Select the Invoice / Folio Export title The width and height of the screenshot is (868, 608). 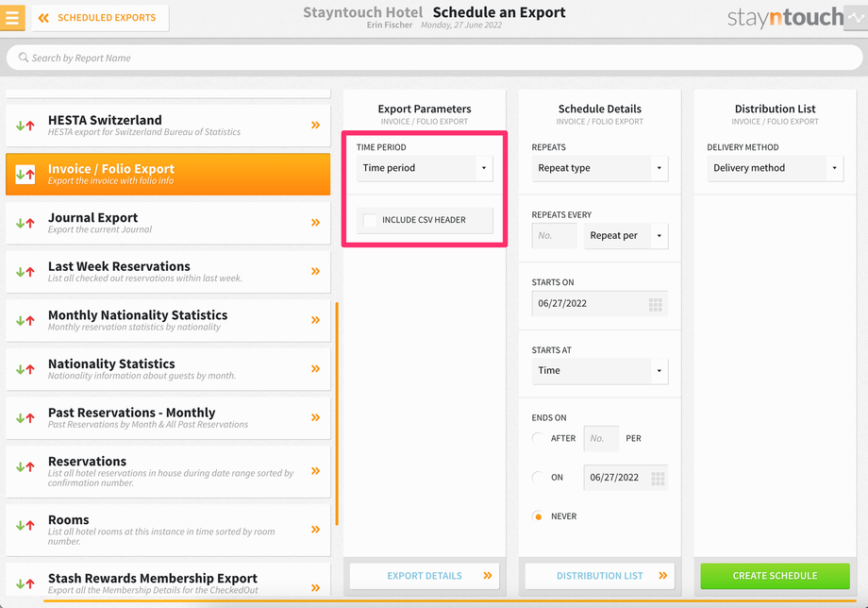tap(111, 169)
